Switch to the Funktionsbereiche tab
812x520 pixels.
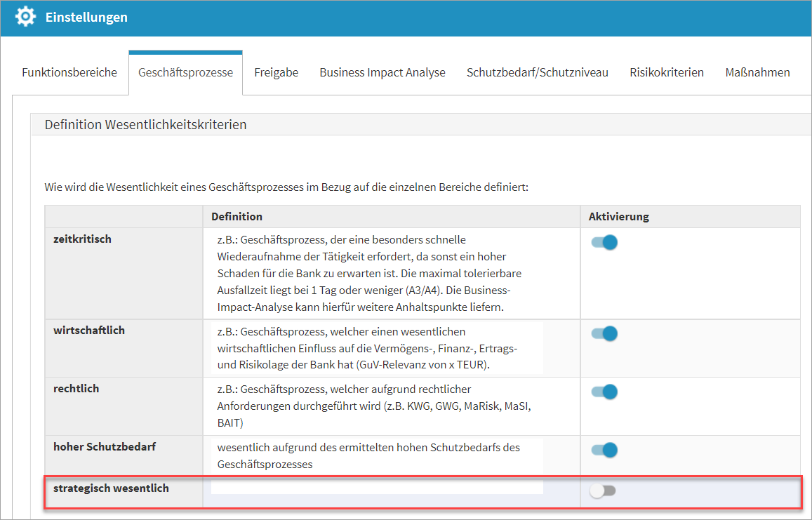[x=69, y=72]
